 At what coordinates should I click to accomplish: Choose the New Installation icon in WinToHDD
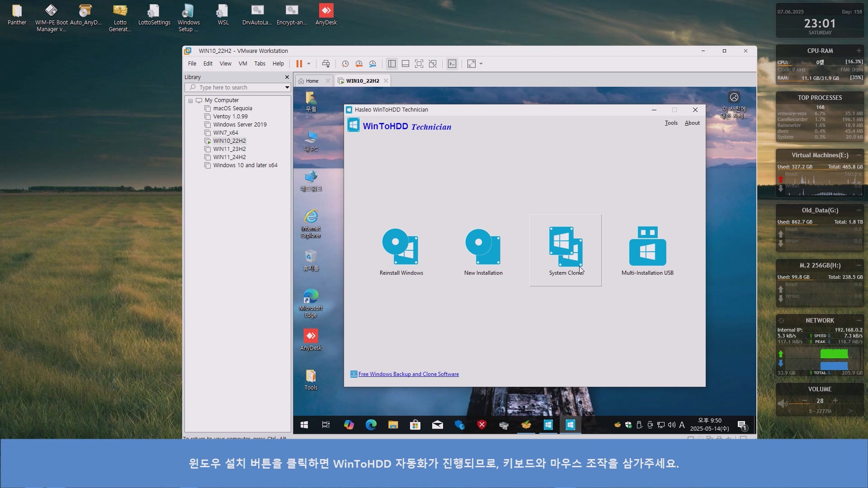tap(483, 251)
